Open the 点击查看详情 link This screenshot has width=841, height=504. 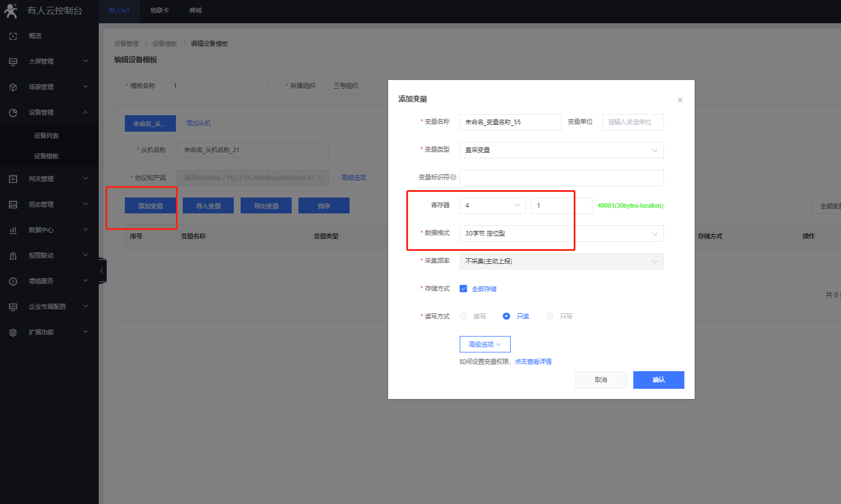[x=533, y=362]
